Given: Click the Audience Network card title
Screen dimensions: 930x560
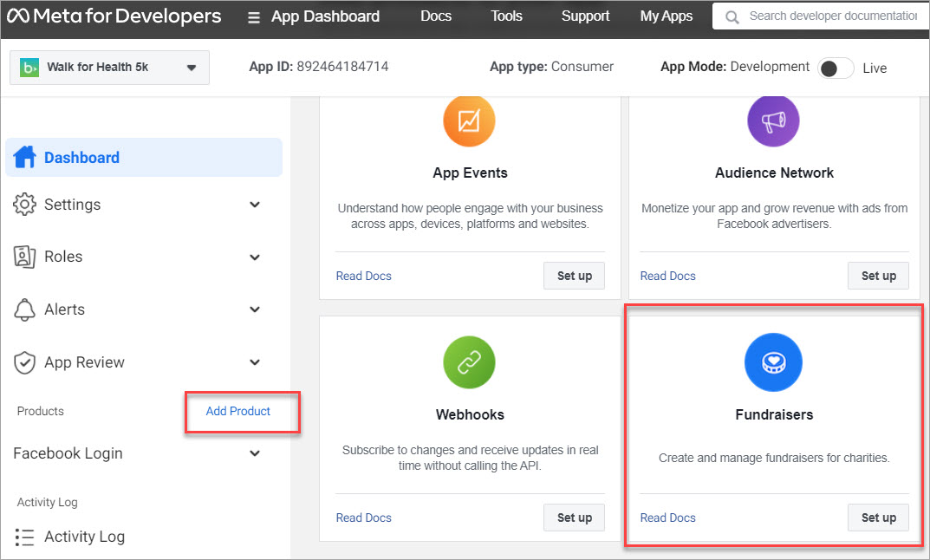Looking at the screenshot, I should point(774,173).
